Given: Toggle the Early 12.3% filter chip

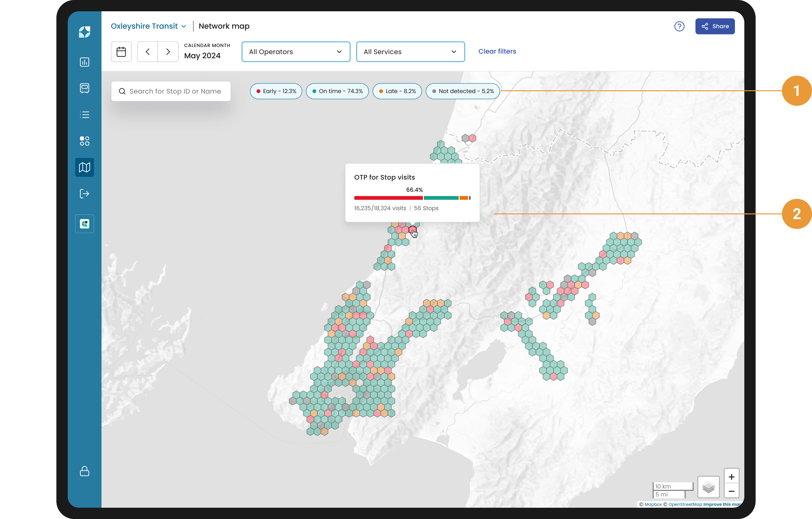Looking at the screenshot, I should [x=276, y=91].
